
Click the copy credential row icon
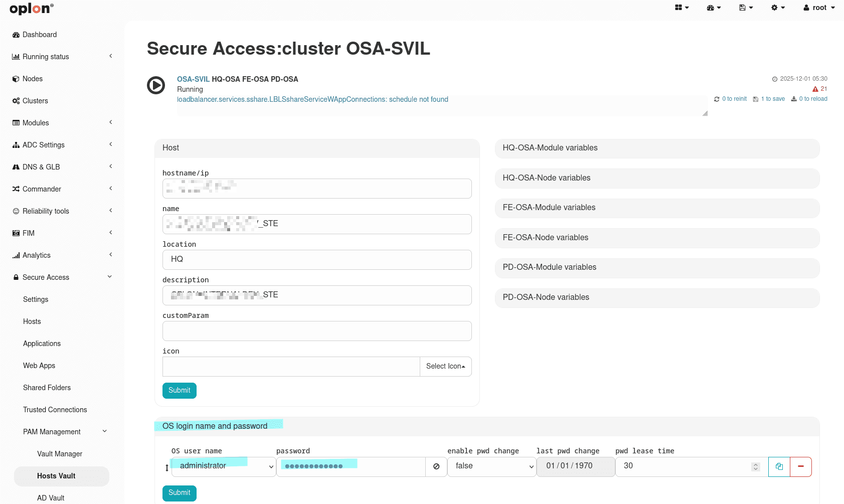779,466
